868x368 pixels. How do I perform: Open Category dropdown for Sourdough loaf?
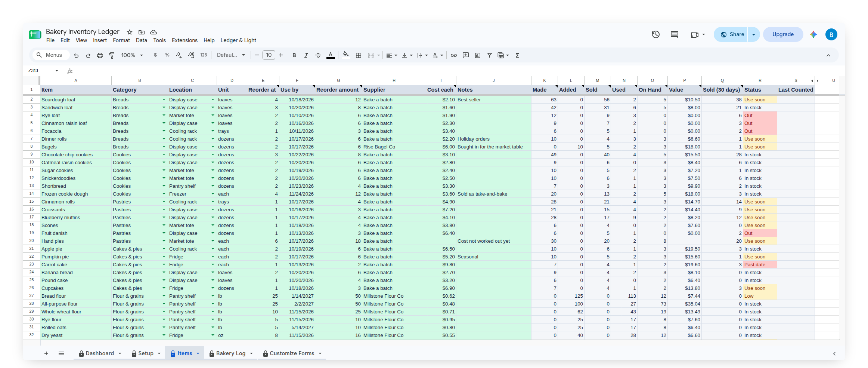pyautogui.click(x=164, y=99)
